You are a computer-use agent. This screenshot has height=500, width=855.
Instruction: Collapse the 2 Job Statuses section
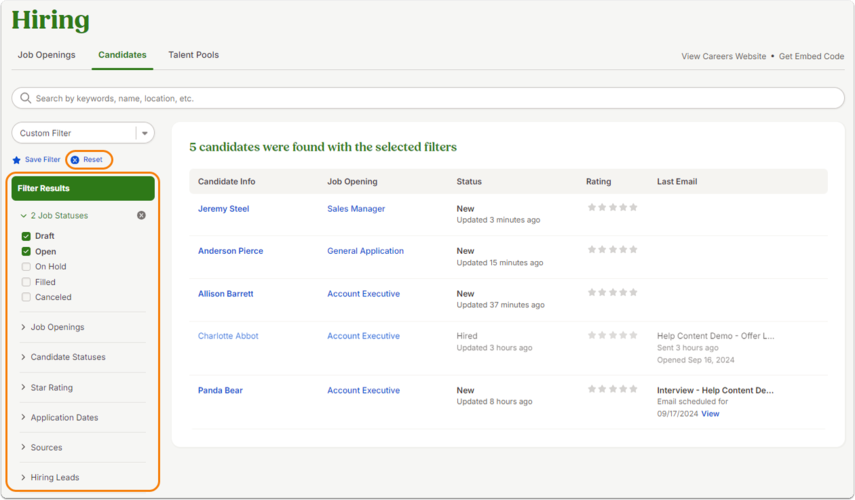pos(54,215)
